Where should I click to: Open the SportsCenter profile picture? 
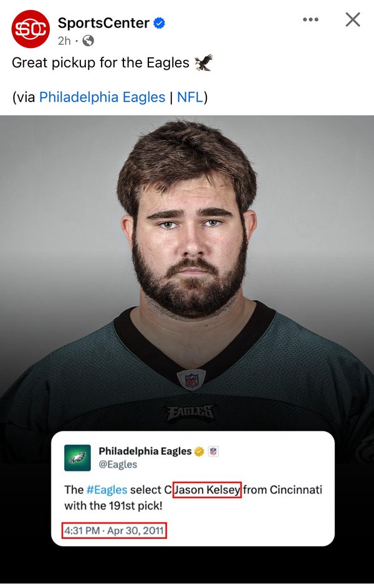(31, 29)
